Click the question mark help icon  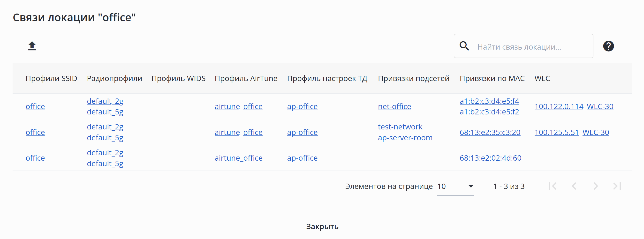click(x=608, y=46)
